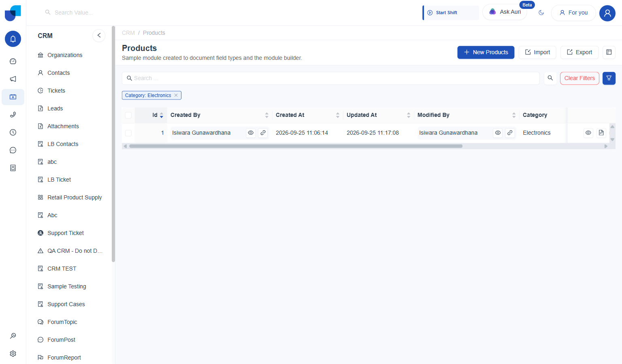The image size is (622, 364).
Task: Preview Modified By user with eye icon
Action: [498, 133]
